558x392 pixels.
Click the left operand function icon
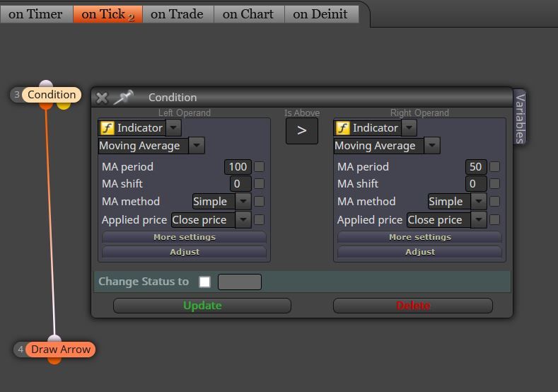(107, 128)
